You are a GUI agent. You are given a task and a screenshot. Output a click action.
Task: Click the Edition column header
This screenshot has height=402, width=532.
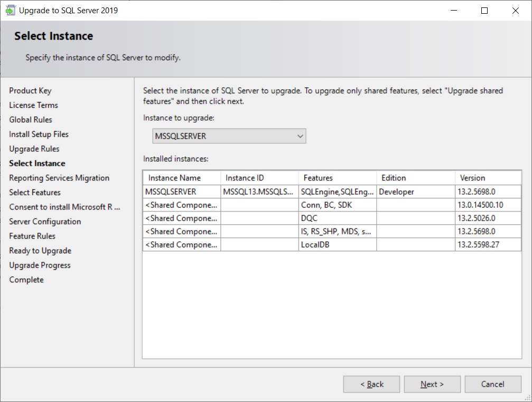coord(416,178)
